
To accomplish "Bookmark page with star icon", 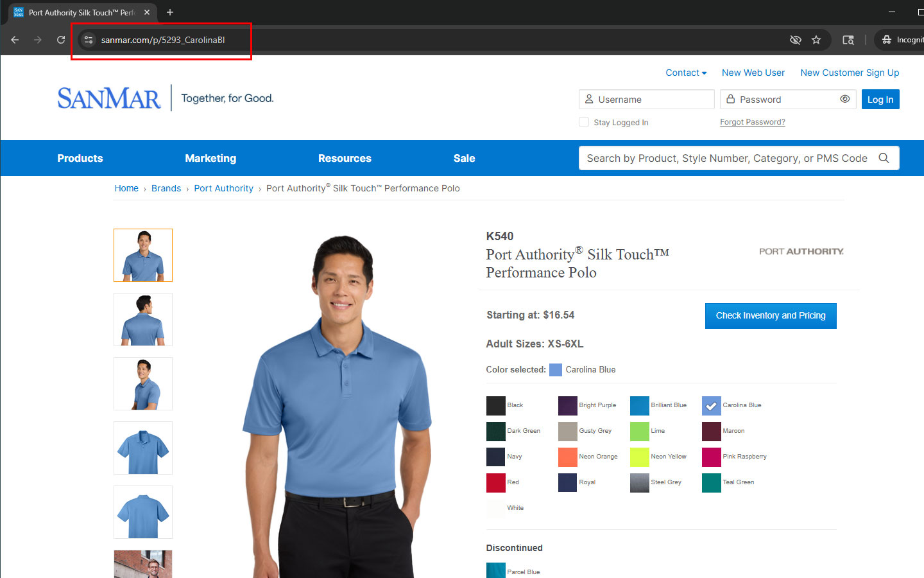I will pyautogui.click(x=816, y=40).
